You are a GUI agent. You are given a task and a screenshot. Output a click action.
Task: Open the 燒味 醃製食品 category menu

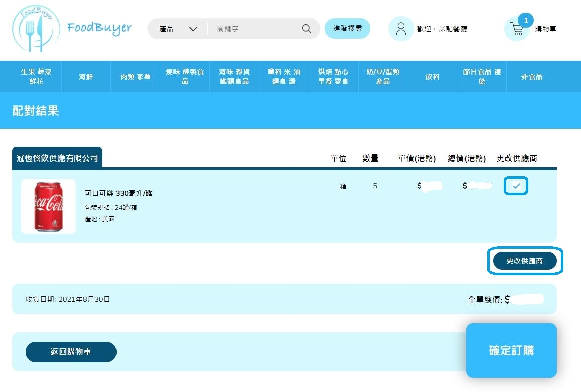coord(185,76)
